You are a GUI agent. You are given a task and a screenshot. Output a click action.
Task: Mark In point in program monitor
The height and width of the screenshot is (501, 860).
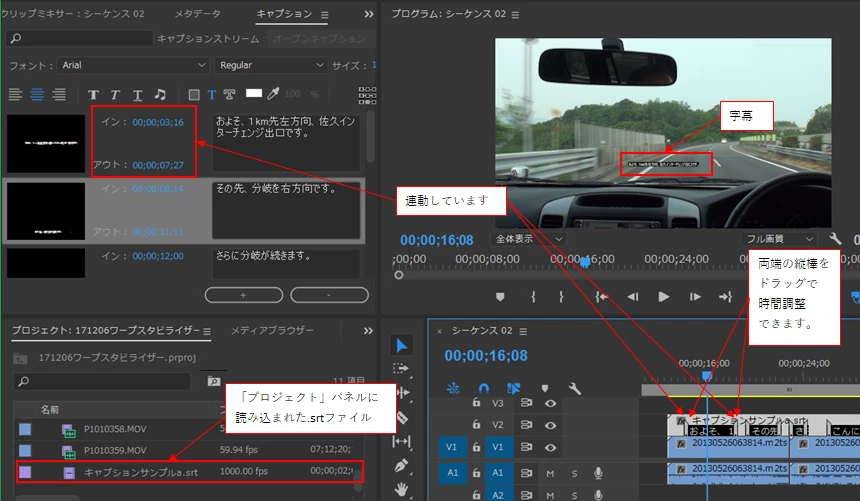tap(533, 297)
